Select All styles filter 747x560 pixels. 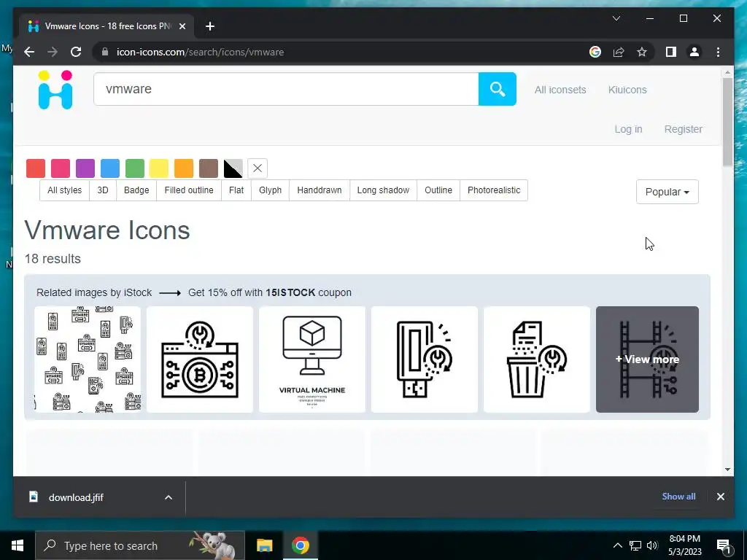pos(64,190)
